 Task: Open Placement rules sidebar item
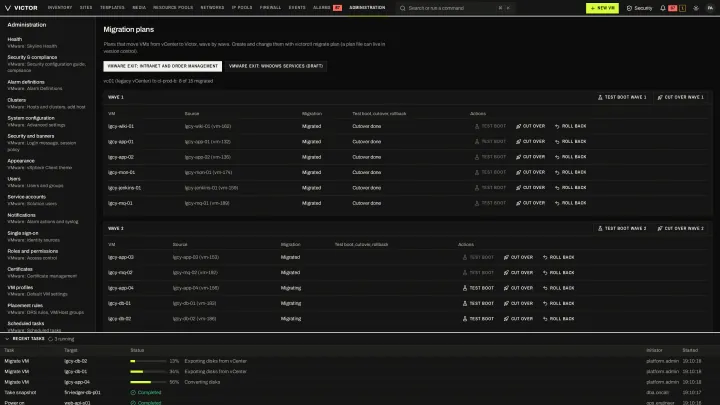click(x=47, y=309)
